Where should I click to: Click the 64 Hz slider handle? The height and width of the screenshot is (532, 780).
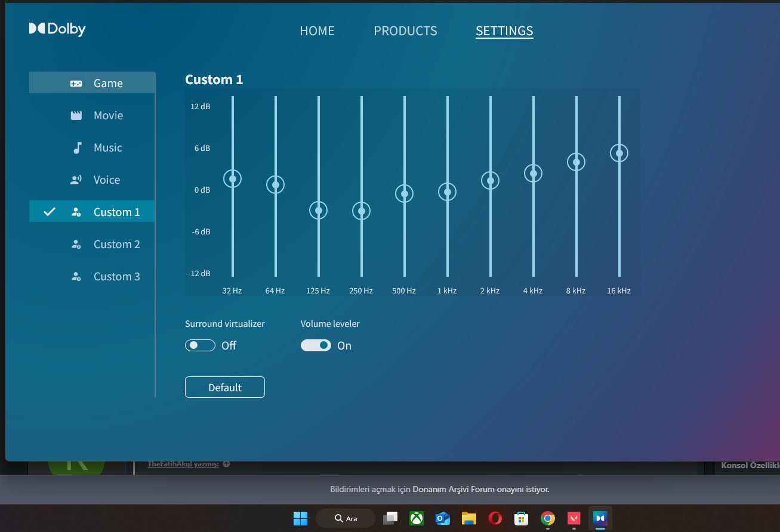(275, 185)
